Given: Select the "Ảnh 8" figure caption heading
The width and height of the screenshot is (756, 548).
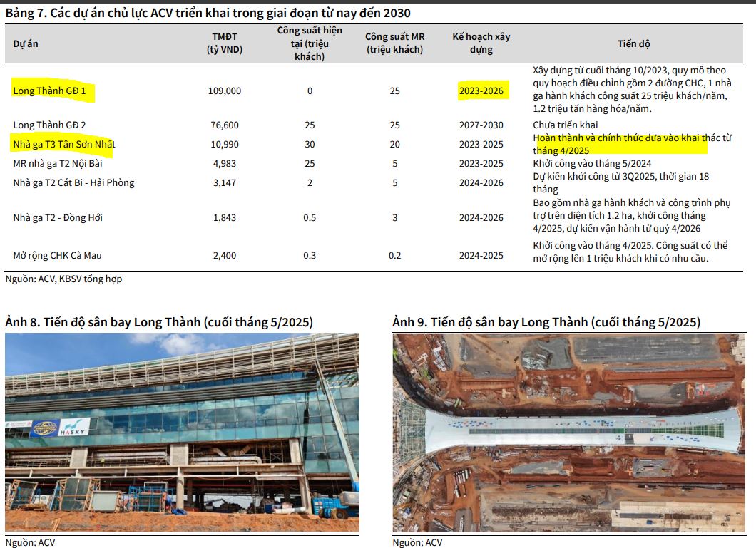Looking at the screenshot, I should (159, 322).
